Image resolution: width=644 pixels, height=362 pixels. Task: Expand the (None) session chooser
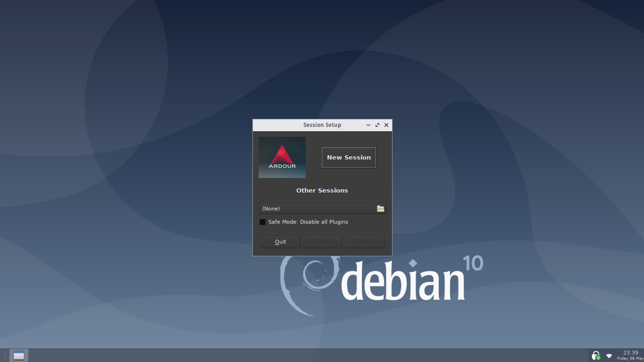pos(317,209)
